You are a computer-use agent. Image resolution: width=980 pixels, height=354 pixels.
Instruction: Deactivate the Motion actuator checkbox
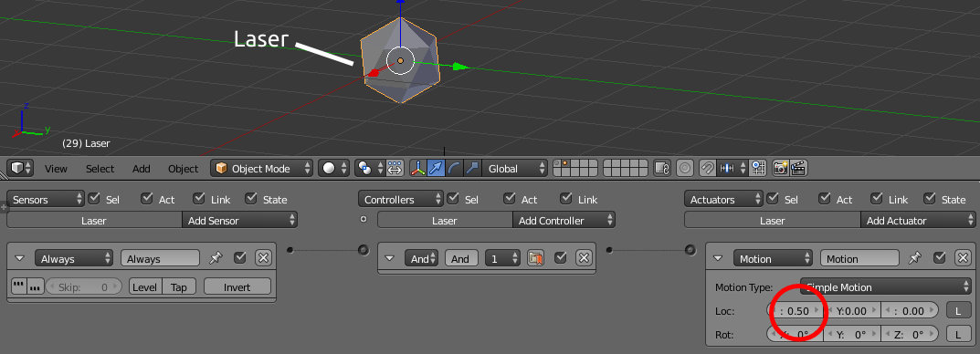(x=940, y=257)
